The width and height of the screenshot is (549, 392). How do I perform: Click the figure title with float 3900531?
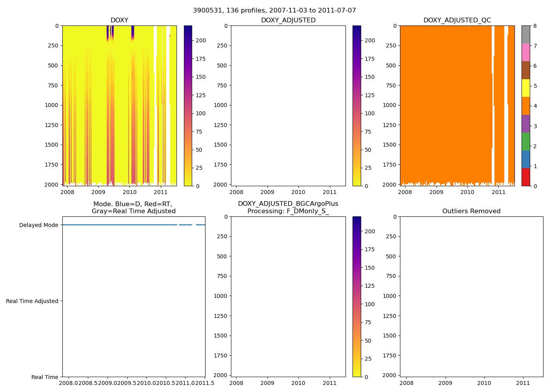tap(274, 11)
